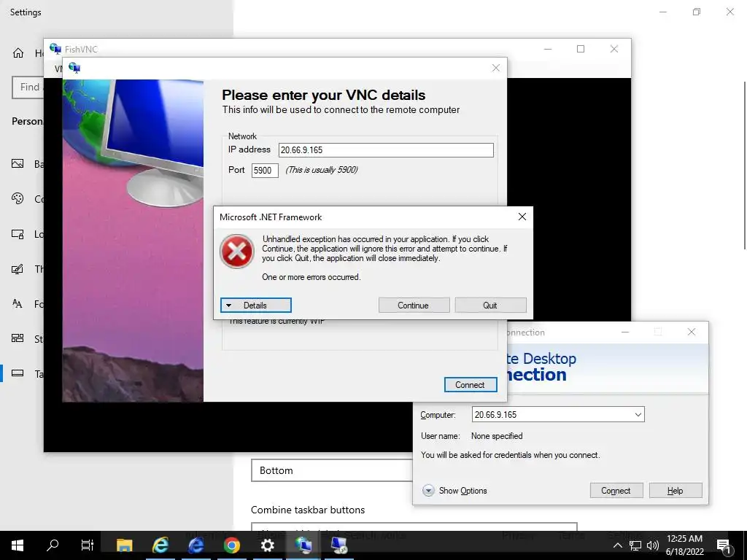Click the Background icon in Settings sidebar
Screen dimensions: 747x560
coord(18,164)
